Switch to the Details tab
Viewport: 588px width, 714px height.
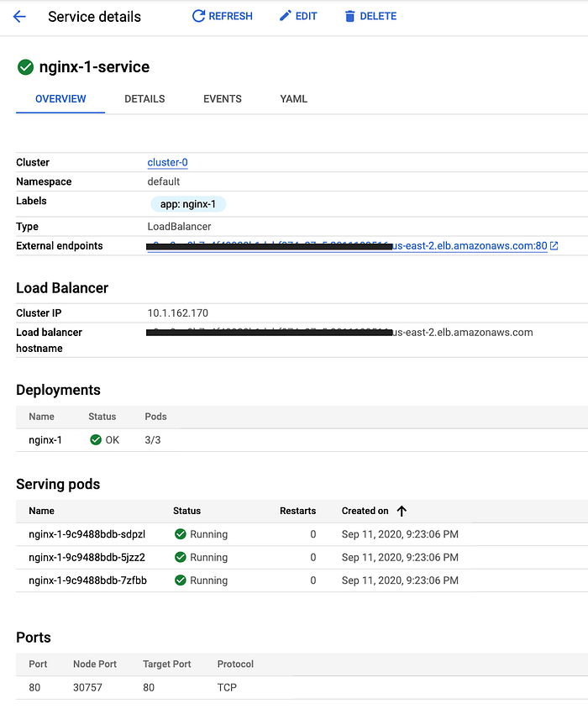tap(144, 99)
